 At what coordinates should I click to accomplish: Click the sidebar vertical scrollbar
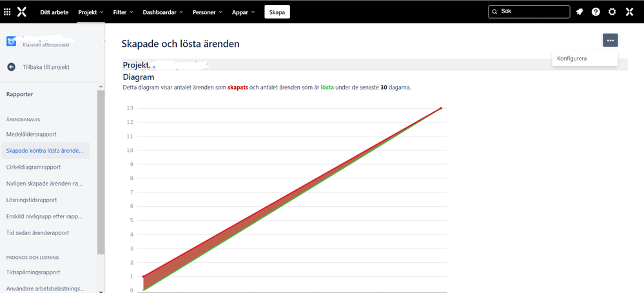tap(101, 171)
